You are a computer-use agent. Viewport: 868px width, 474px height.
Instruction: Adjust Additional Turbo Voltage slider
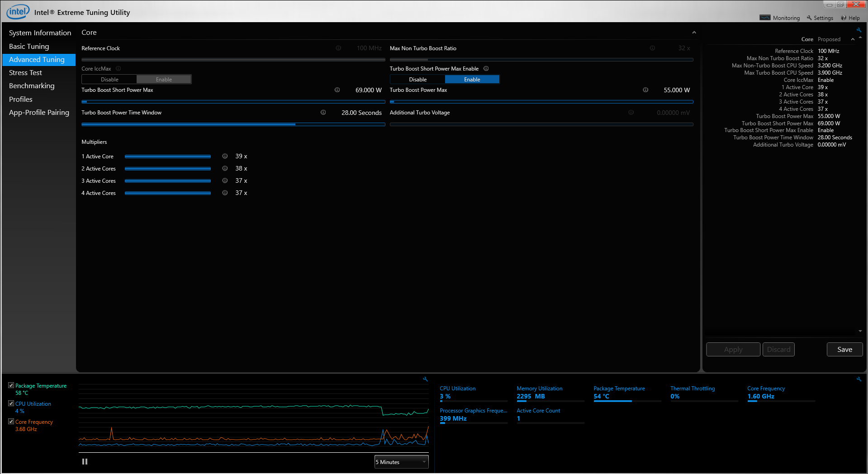tap(541, 124)
